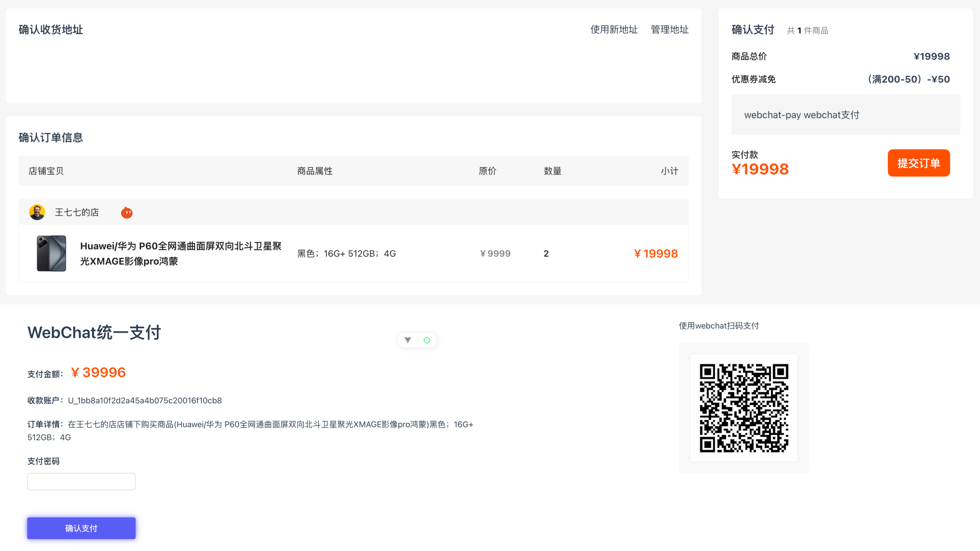
Task: Submit the order with 提交订单 button
Action: click(919, 163)
